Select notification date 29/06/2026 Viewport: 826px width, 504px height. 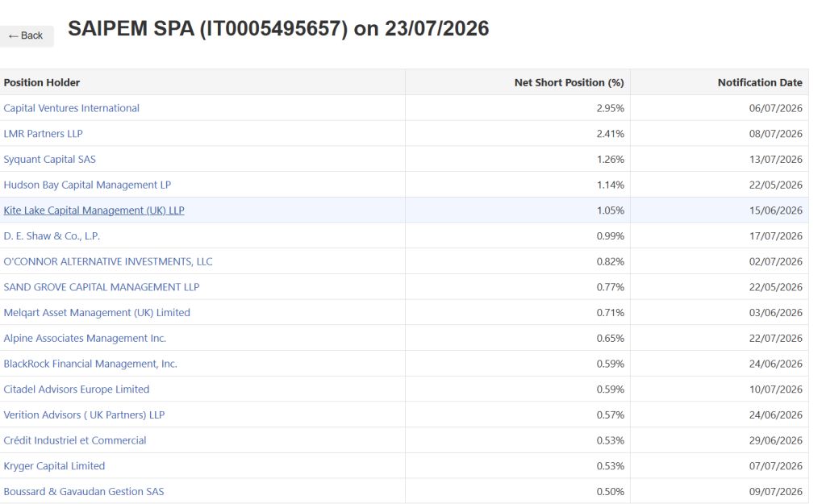[x=775, y=440]
